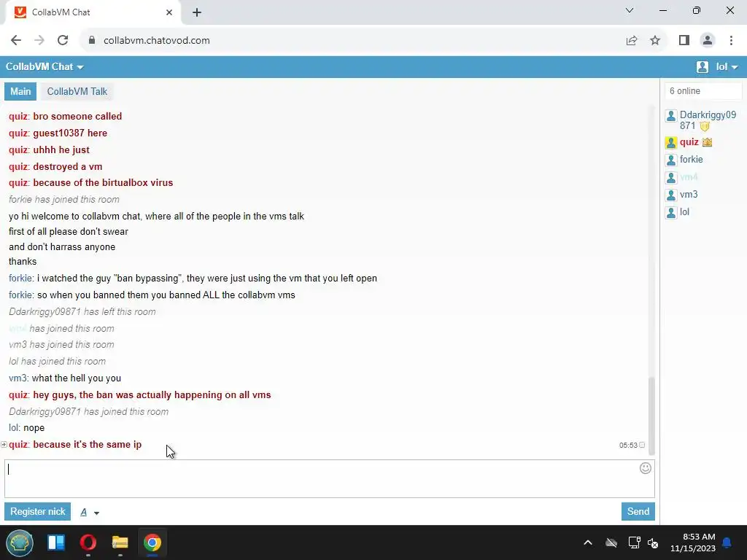Click Ddarkriggy09871's user avatar icon
Screen dimensions: 747x560
point(671,116)
